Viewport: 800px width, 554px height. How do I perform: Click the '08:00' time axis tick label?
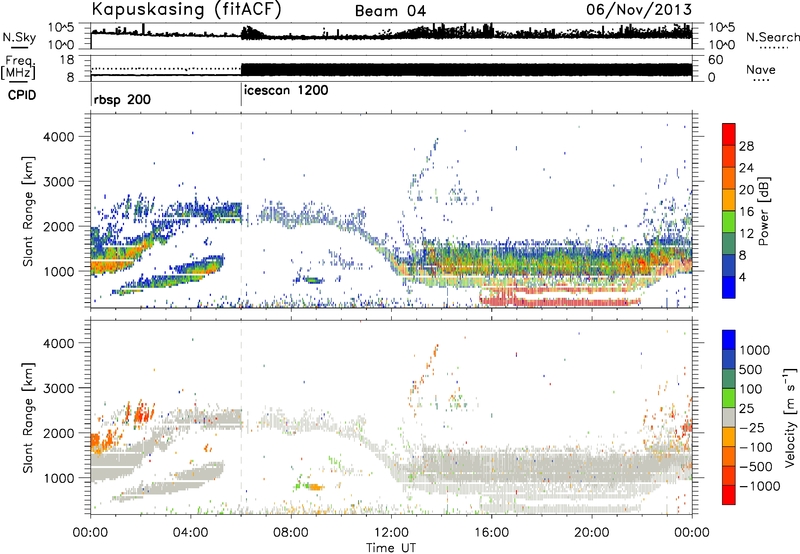pos(291,533)
